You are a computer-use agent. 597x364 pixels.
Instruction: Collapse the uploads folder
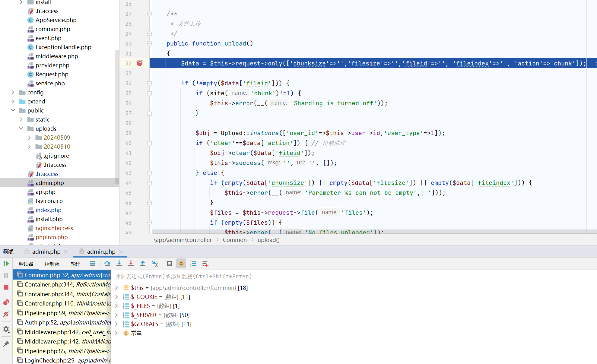(21, 128)
